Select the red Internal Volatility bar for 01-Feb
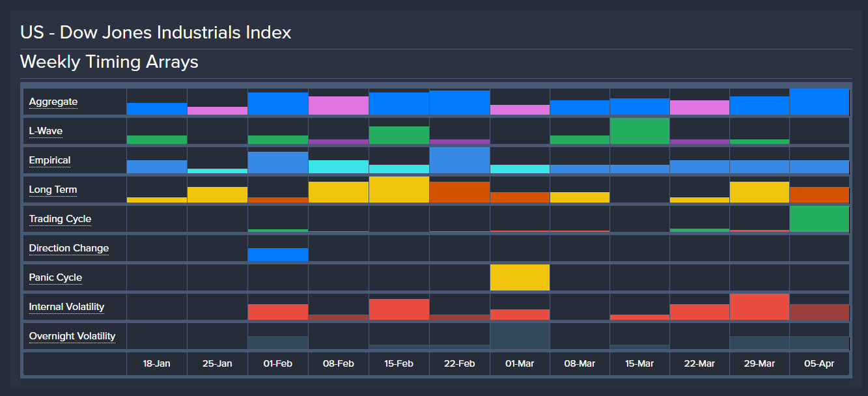This screenshot has width=868, height=396. [278, 312]
